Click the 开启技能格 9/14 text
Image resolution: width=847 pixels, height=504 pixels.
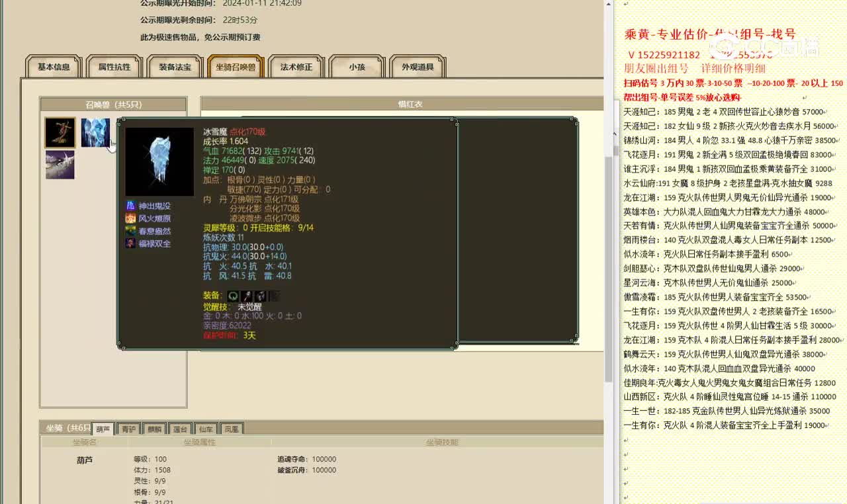click(x=283, y=228)
